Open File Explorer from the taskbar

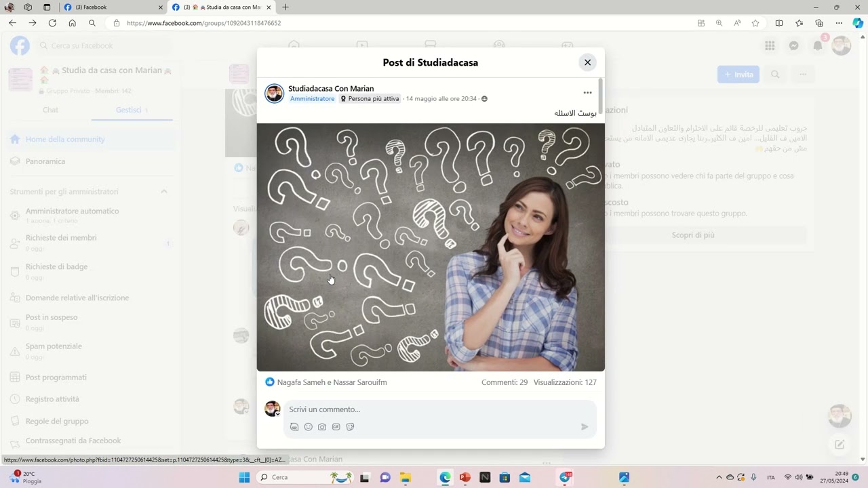pyautogui.click(x=405, y=477)
